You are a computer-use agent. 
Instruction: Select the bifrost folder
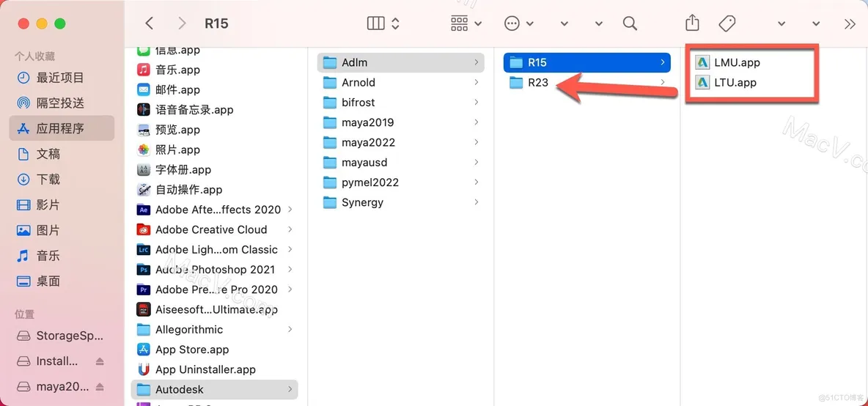click(x=401, y=103)
